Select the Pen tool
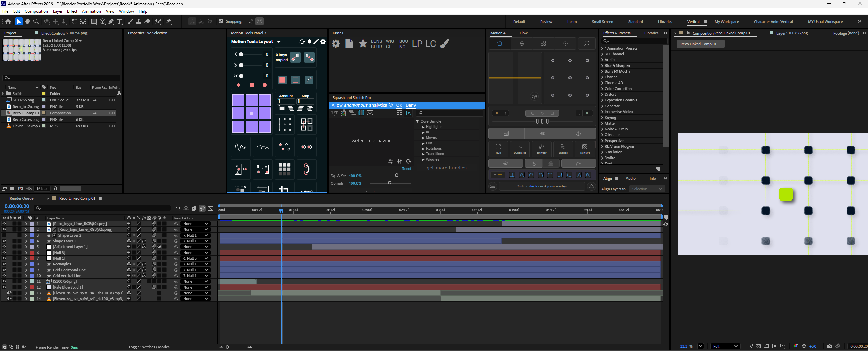Viewport: 868px width, 351px height. click(x=111, y=21)
